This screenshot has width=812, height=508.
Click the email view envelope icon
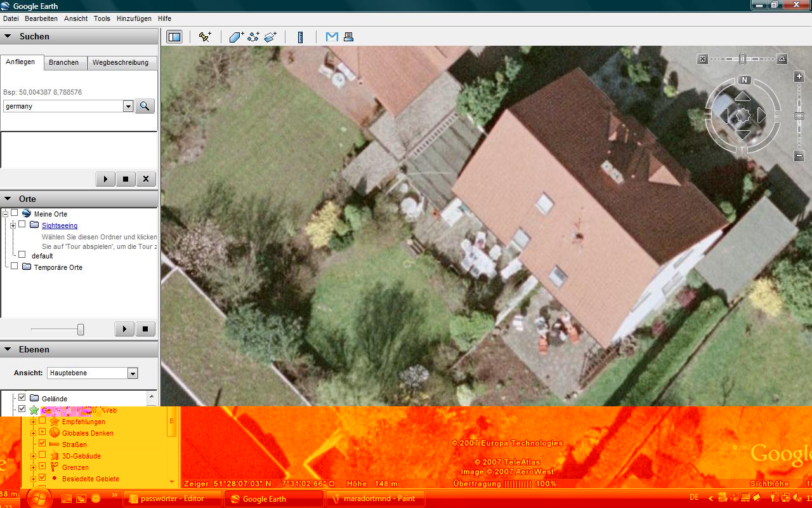click(331, 37)
